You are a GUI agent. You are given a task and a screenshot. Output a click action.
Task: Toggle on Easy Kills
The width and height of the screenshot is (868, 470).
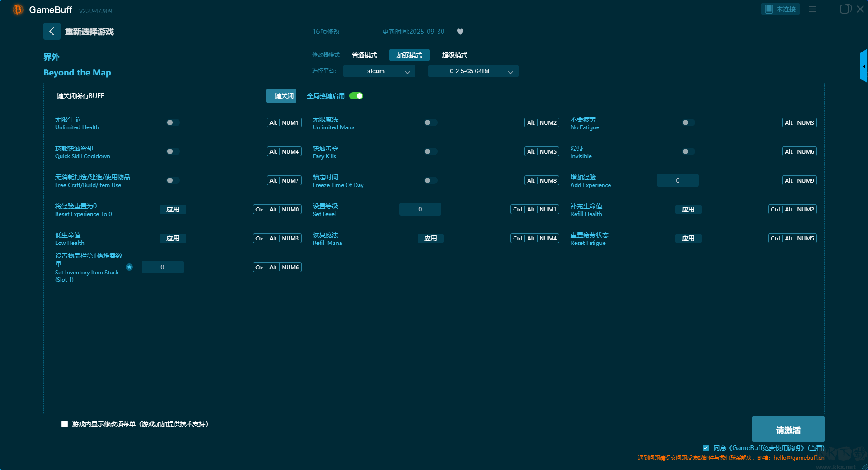pos(430,151)
